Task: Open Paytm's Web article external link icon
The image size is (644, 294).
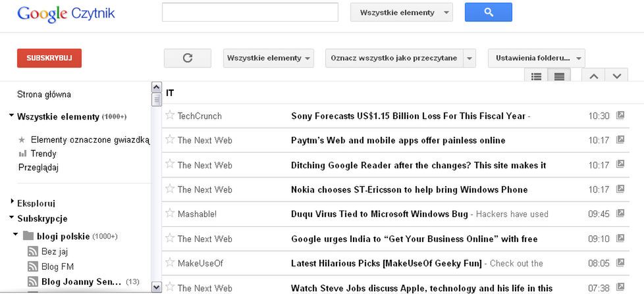Action: coord(620,140)
